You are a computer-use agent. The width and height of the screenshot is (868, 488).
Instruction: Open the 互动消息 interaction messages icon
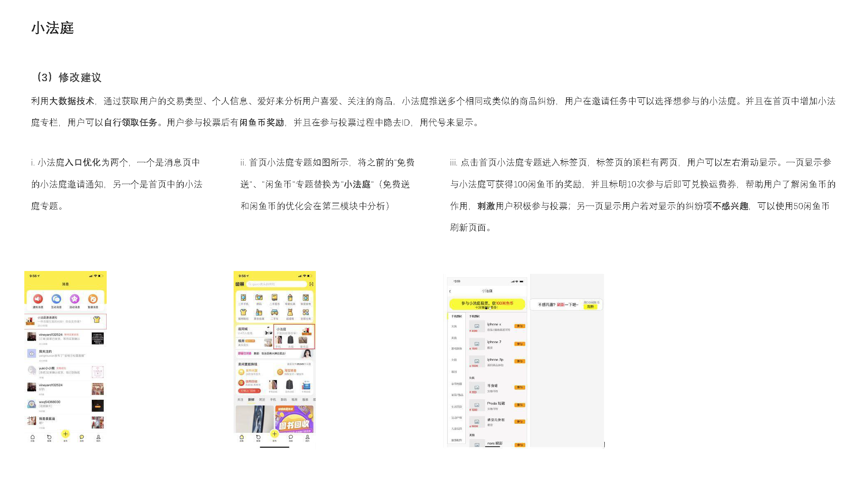point(57,299)
